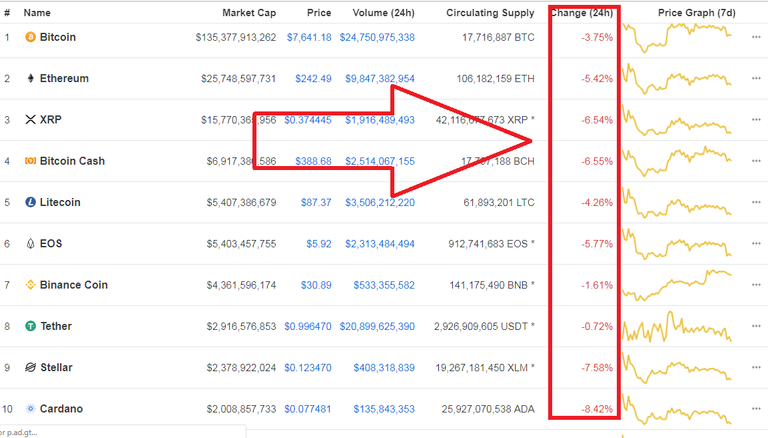
Task: Open the three-dot menu for Litecoin row
Action: tap(756, 202)
